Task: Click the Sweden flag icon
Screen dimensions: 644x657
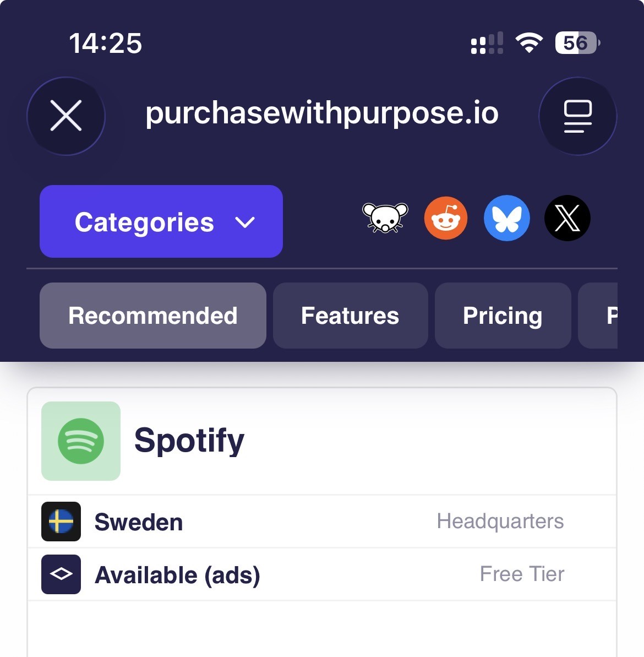Action: click(x=61, y=522)
